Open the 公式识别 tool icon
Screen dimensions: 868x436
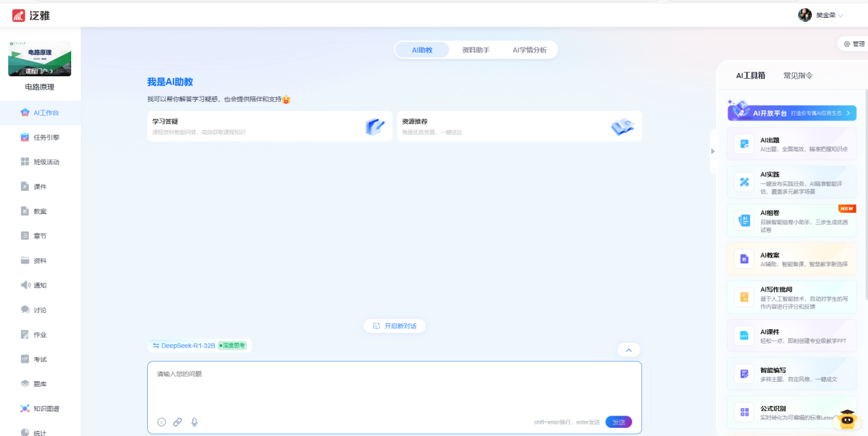pos(743,412)
